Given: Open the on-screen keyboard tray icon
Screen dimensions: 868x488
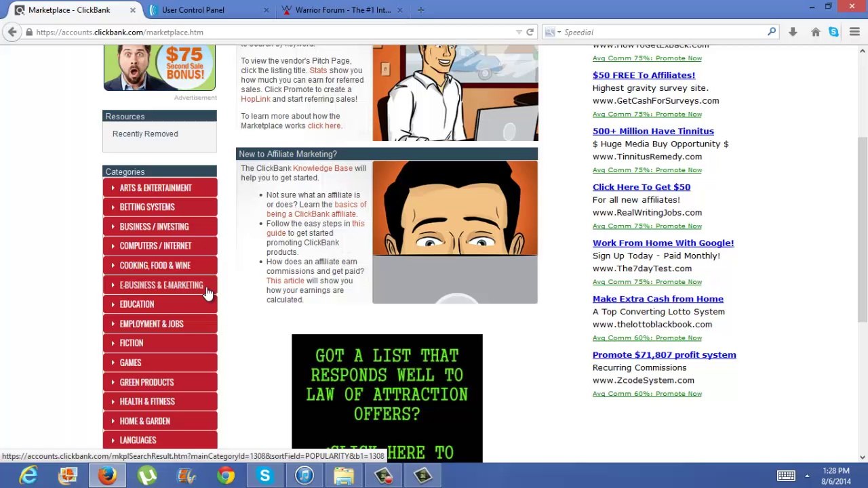Looking at the screenshot, I should pos(786,476).
